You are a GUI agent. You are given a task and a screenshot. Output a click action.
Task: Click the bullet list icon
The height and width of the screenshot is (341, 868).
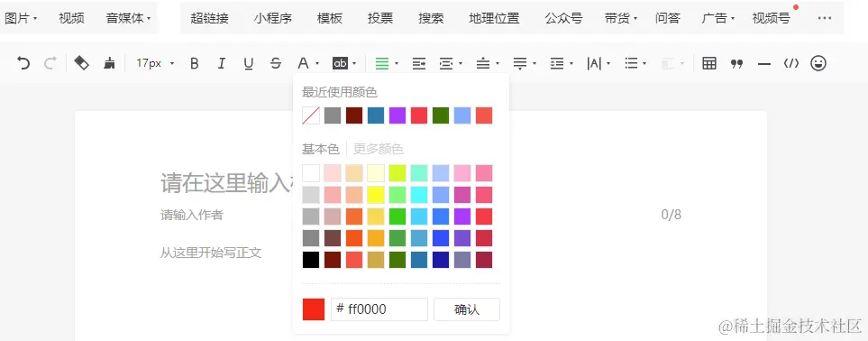click(631, 63)
